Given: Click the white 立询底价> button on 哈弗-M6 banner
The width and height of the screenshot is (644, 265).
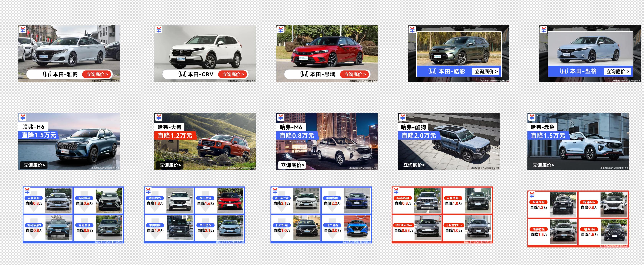Looking at the screenshot, I should (x=292, y=165).
